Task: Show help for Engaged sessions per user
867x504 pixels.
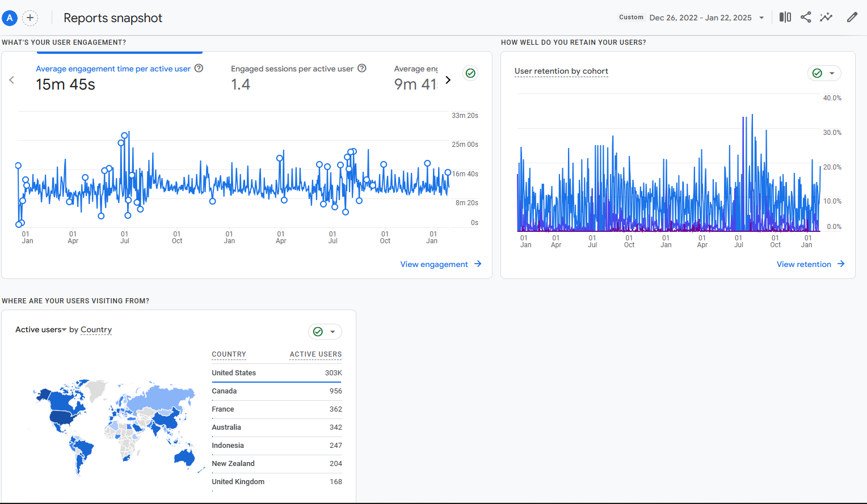Action: coord(362,69)
